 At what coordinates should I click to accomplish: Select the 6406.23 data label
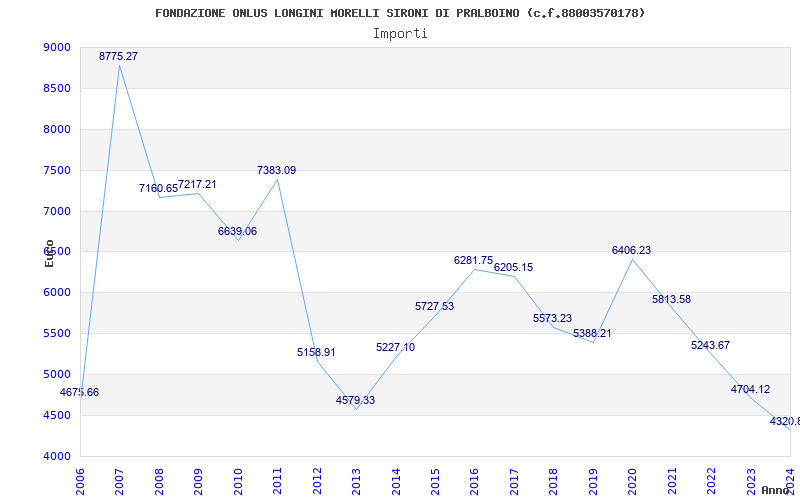632,251
